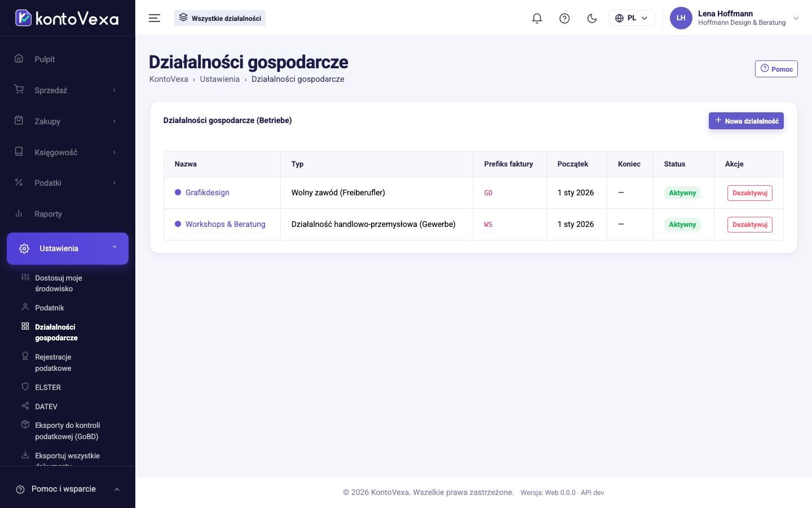
Task: Click the GD invoice prefix cell
Action: [510, 193]
